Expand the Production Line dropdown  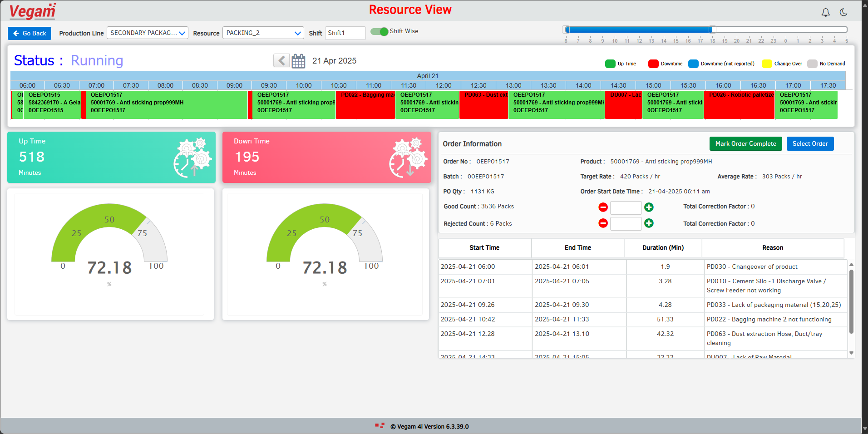(x=148, y=33)
